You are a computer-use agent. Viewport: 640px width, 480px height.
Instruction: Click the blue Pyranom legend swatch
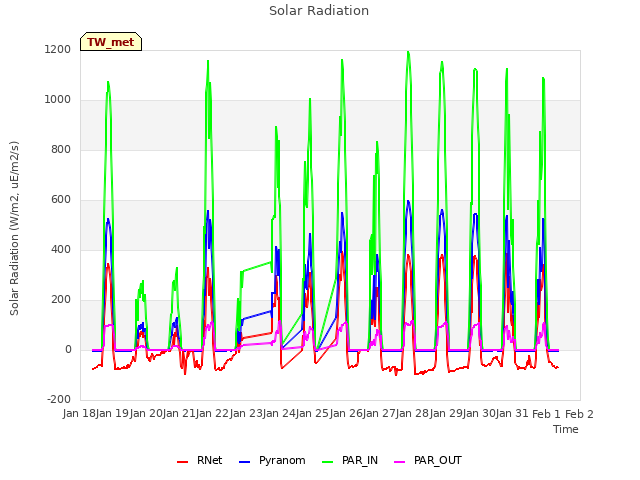click(244, 462)
